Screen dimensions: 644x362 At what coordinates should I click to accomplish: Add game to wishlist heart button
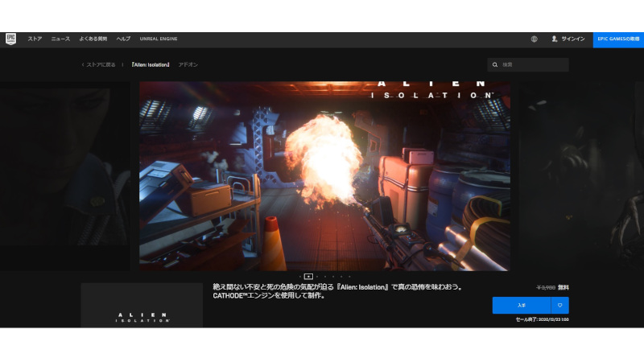[x=559, y=306]
